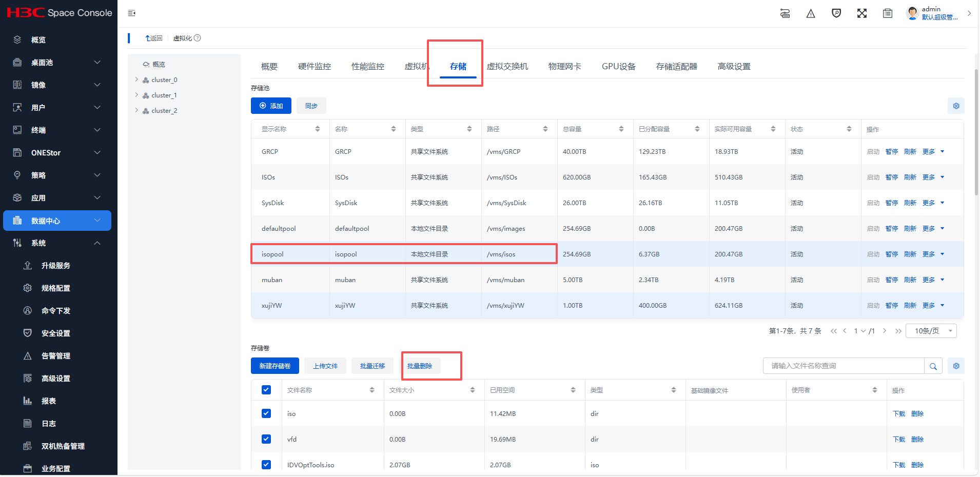The height and width of the screenshot is (477, 980).
Task: Click the alert warning triangle icon in header
Action: pos(811,14)
